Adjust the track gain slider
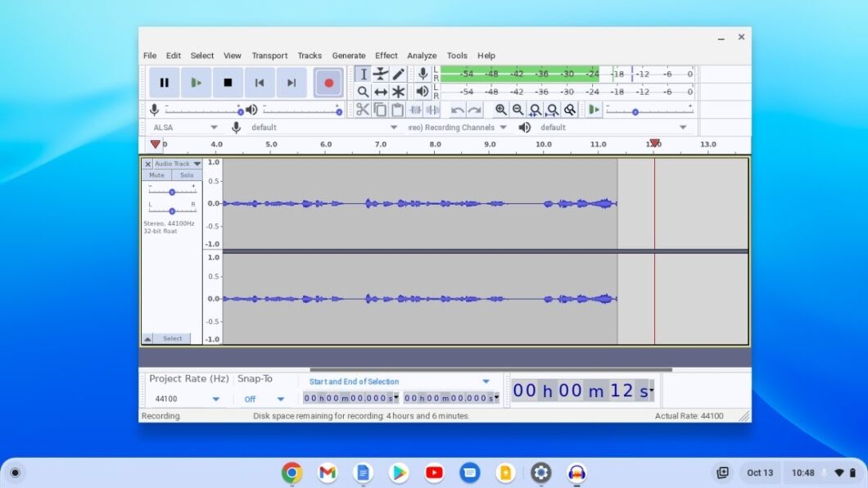The image size is (868, 488). coord(172,191)
